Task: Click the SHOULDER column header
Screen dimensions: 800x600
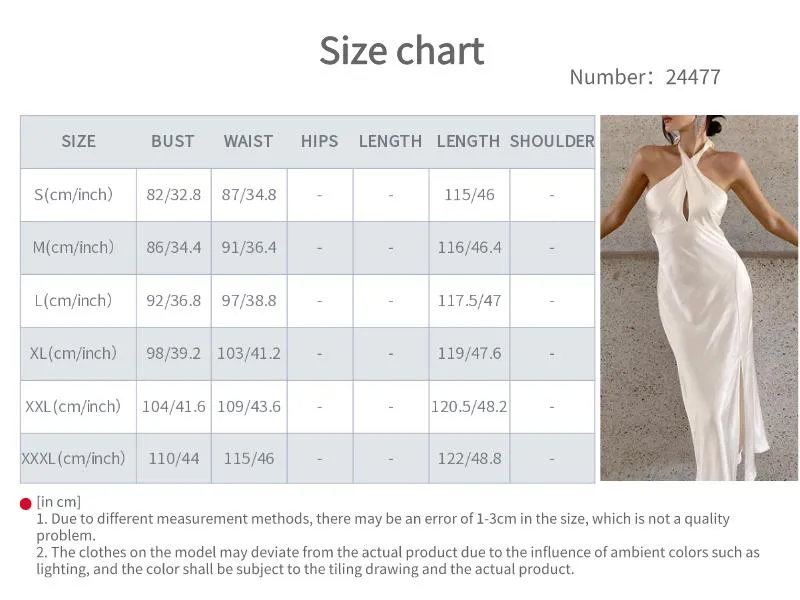Action: [552, 141]
